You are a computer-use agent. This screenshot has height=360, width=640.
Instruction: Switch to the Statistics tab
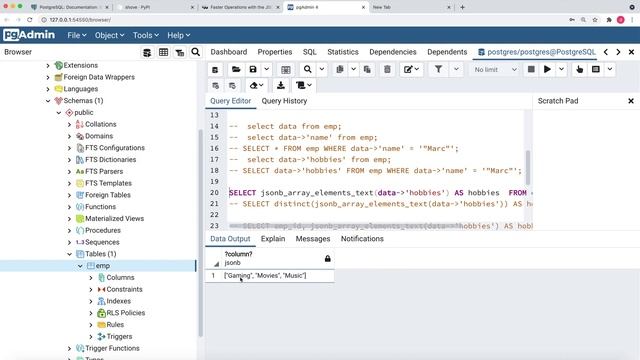click(x=343, y=52)
